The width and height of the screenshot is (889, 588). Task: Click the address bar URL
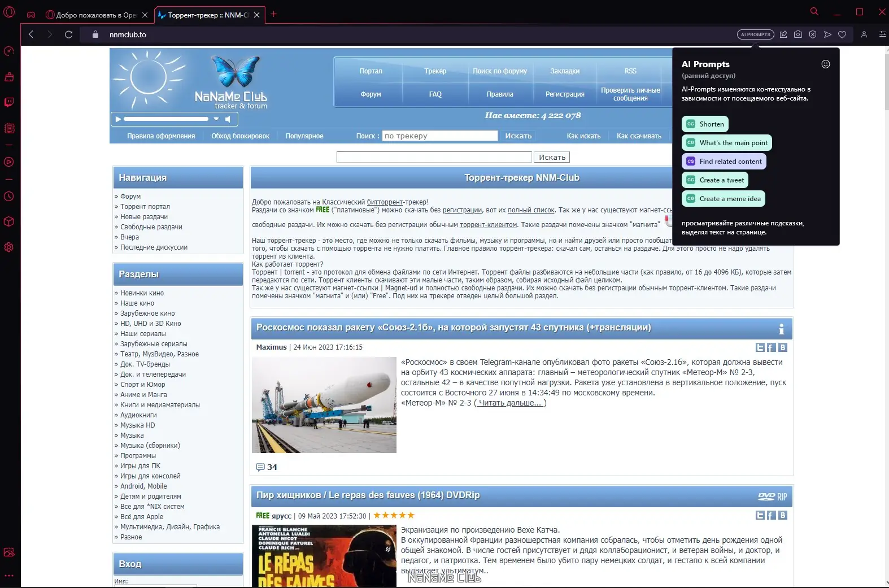(x=128, y=34)
